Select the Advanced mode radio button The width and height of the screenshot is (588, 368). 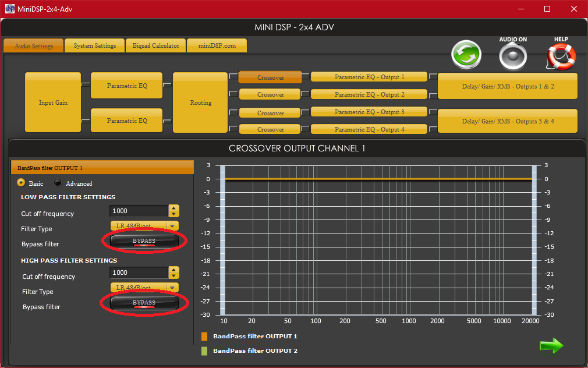(x=58, y=183)
